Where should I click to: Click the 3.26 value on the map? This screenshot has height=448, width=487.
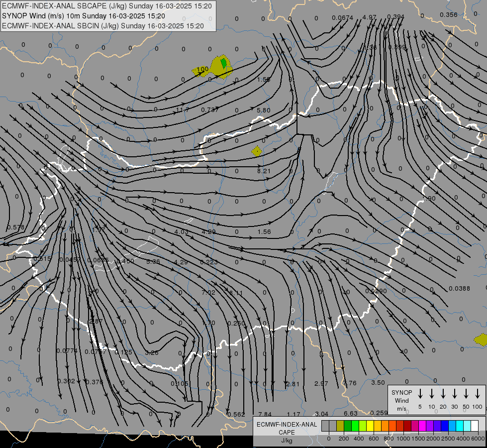point(152,353)
